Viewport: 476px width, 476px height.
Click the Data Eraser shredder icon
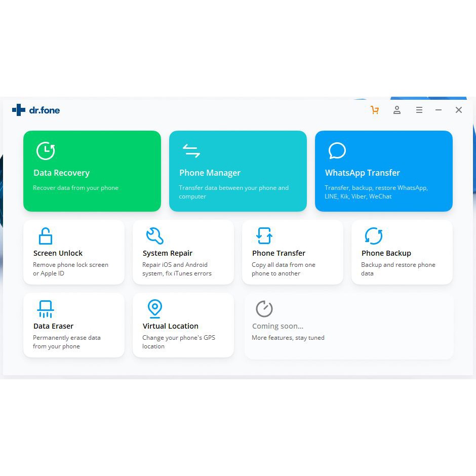tap(46, 309)
